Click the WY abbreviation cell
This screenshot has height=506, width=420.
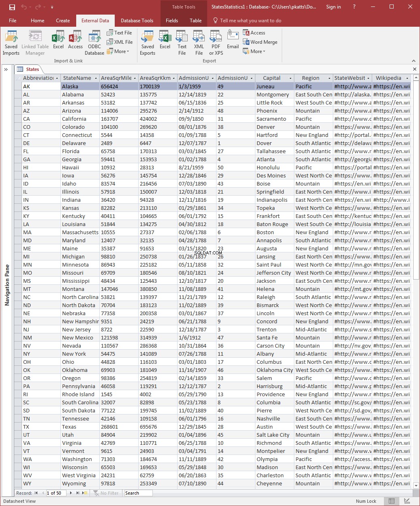pos(41,483)
